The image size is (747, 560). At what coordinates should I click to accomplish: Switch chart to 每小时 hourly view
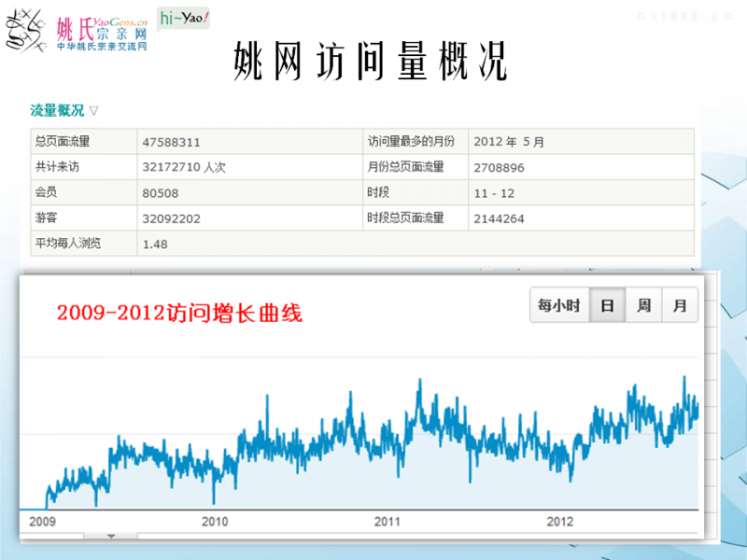pos(559,305)
